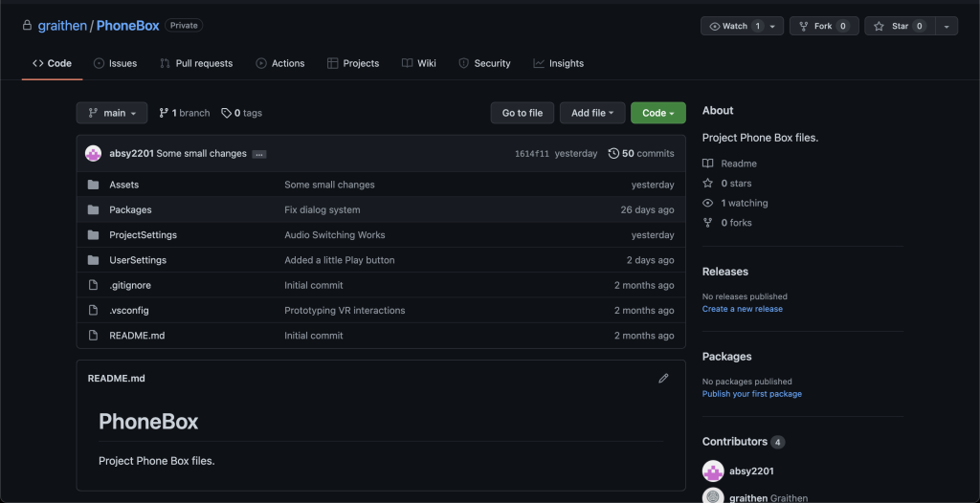Viewport: 980px width, 503px height.
Task: Click absy2201 avatar in latest commit row
Action: pyautogui.click(x=93, y=154)
